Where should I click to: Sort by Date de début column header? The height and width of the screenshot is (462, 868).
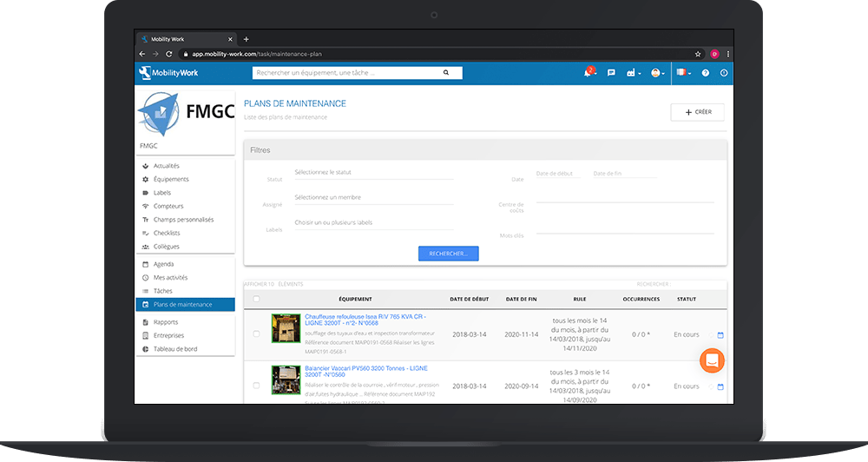click(x=469, y=299)
